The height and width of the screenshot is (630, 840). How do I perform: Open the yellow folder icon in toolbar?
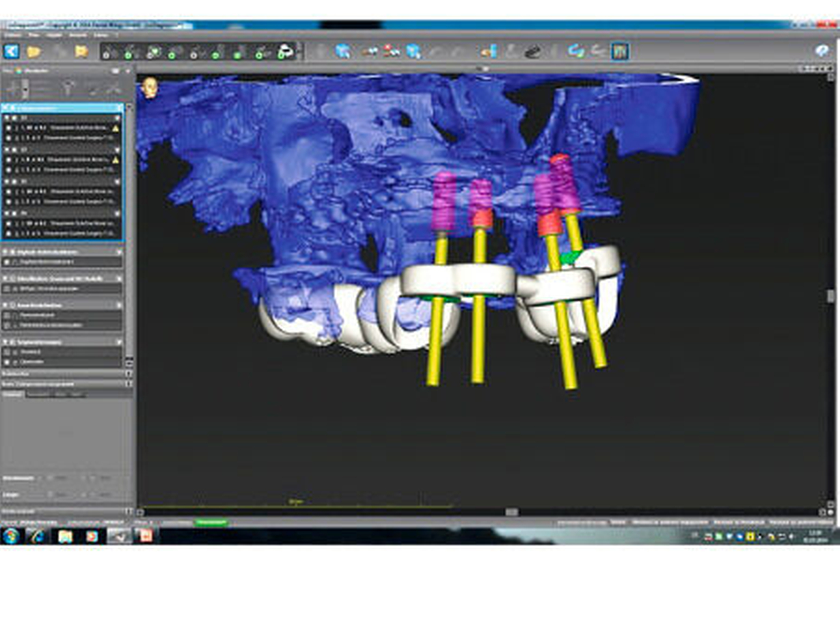click(x=34, y=52)
